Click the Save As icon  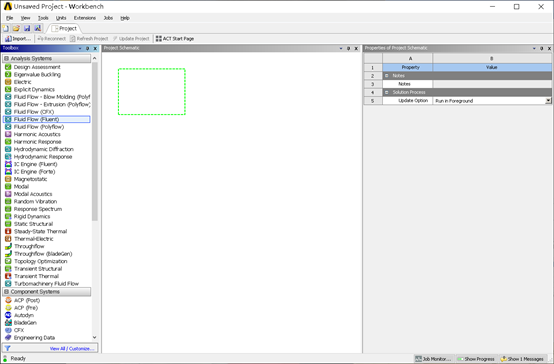tap(37, 28)
